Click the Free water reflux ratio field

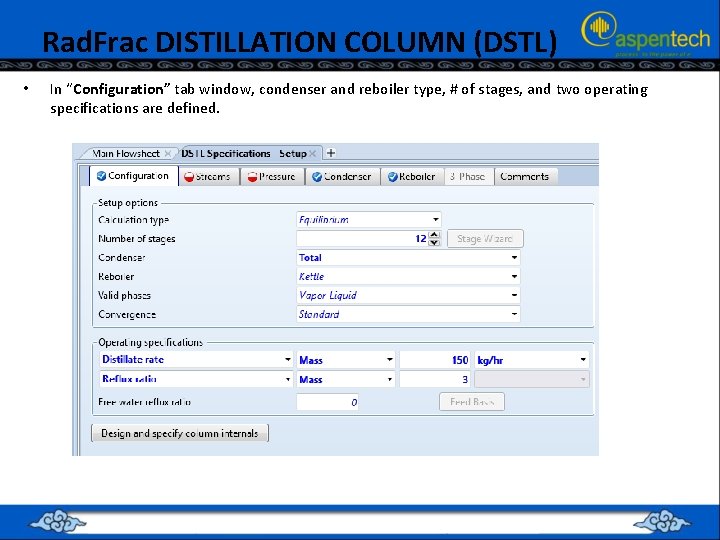point(327,402)
